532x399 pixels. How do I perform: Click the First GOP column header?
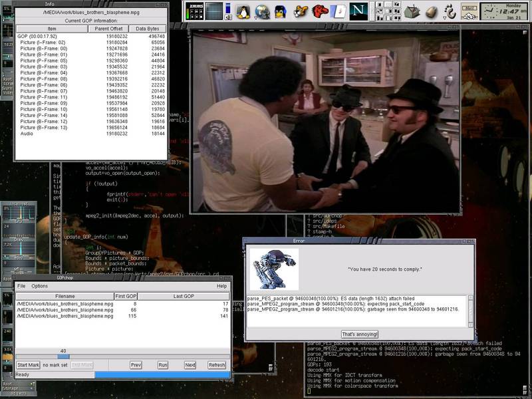coord(126,296)
